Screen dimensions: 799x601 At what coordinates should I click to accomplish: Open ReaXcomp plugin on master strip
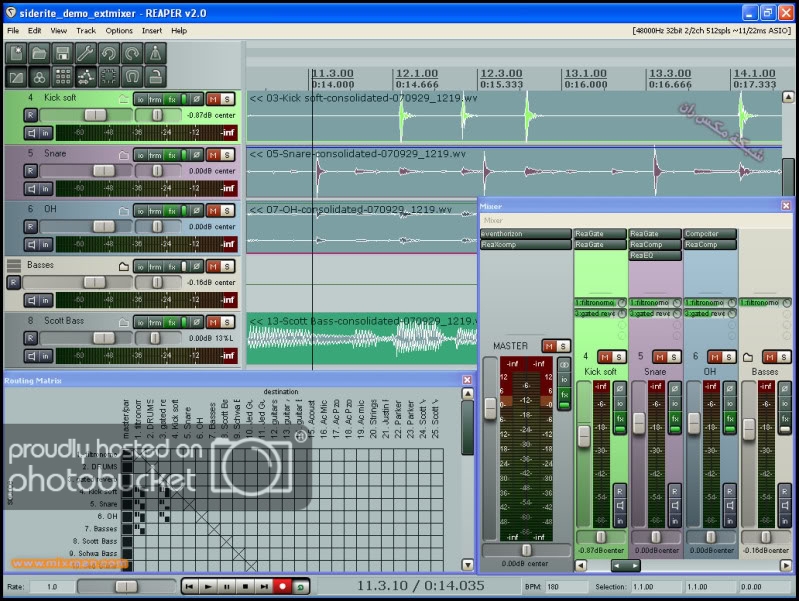pos(525,245)
